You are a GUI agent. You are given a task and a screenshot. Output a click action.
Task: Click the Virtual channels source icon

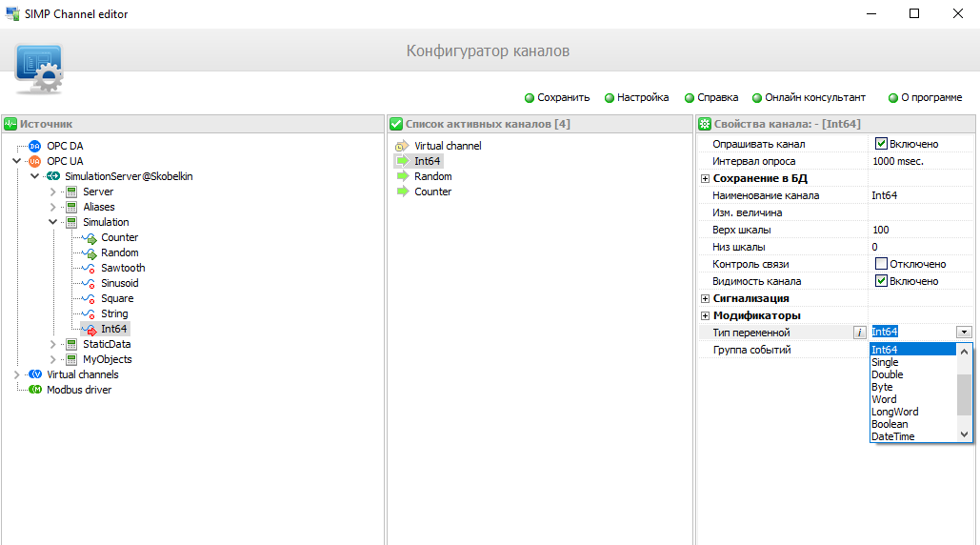coord(35,374)
